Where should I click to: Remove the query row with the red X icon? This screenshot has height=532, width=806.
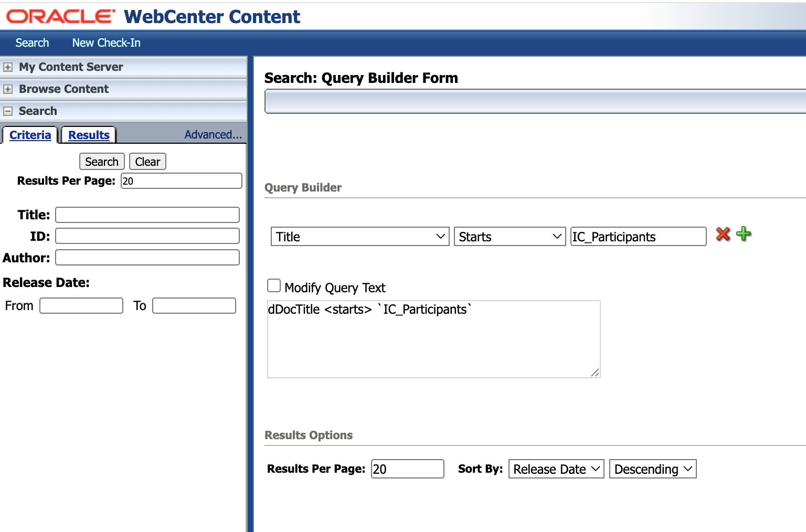click(723, 235)
